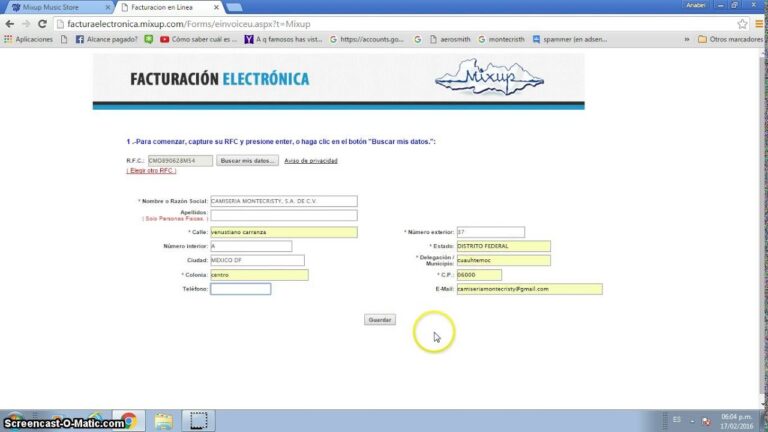768x432 pixels.
Task: Close the Facturacion en Linea tab
Action: point(216,7)
